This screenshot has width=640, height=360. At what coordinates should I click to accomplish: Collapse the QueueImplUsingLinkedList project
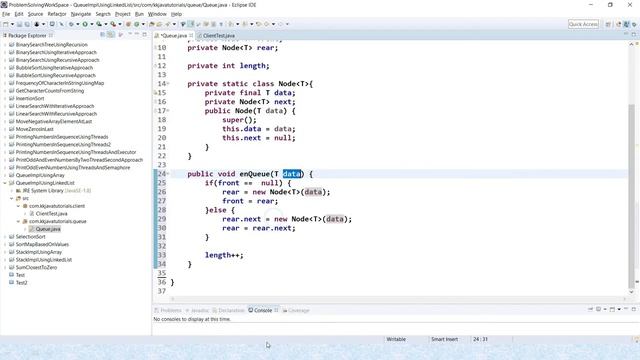(5, 183)
